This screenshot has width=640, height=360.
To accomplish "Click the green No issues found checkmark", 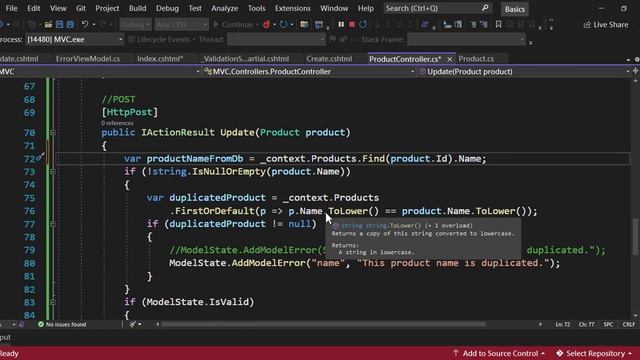I will [x=41, y=324].
